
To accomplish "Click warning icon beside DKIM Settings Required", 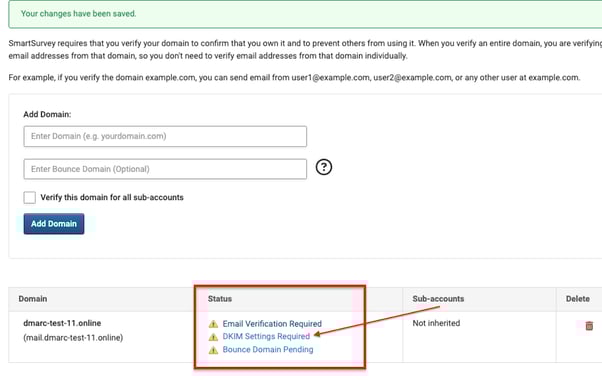I will pyautogui.click(x=213, y=337).
